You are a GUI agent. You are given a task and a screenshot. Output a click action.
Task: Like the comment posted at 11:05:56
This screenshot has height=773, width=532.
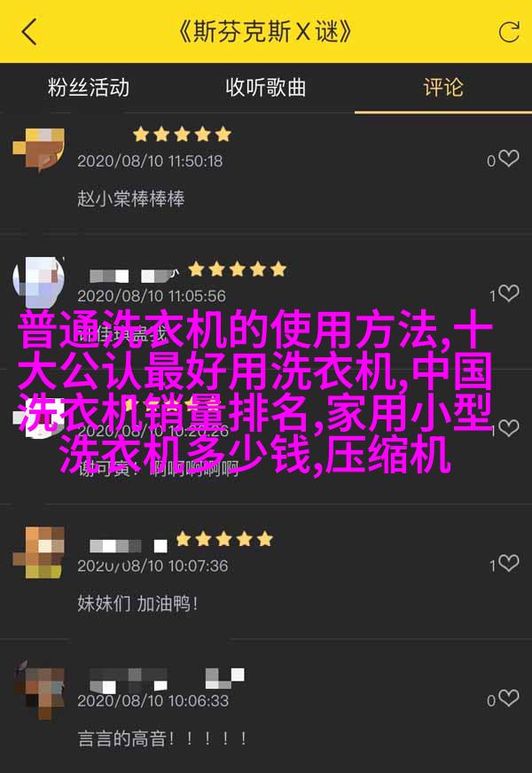tap(508, 293)
